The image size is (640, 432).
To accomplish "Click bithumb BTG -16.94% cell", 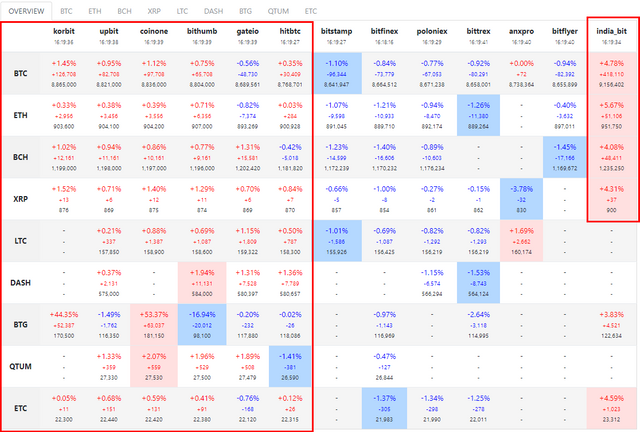I will [x=202, y=325].
